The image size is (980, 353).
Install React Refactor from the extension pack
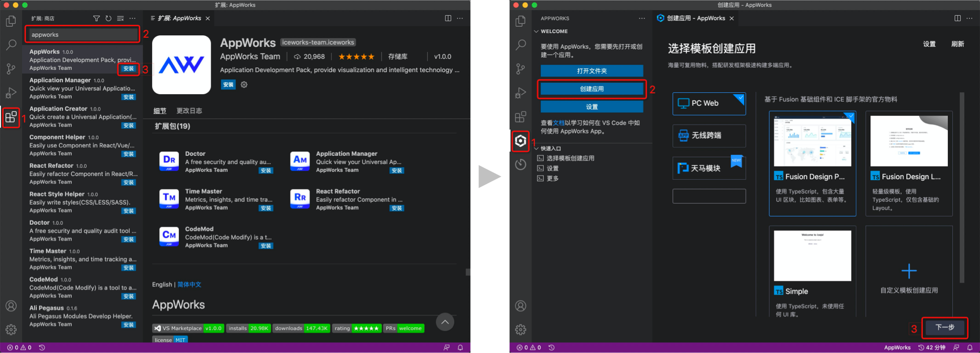click(397, 208)
